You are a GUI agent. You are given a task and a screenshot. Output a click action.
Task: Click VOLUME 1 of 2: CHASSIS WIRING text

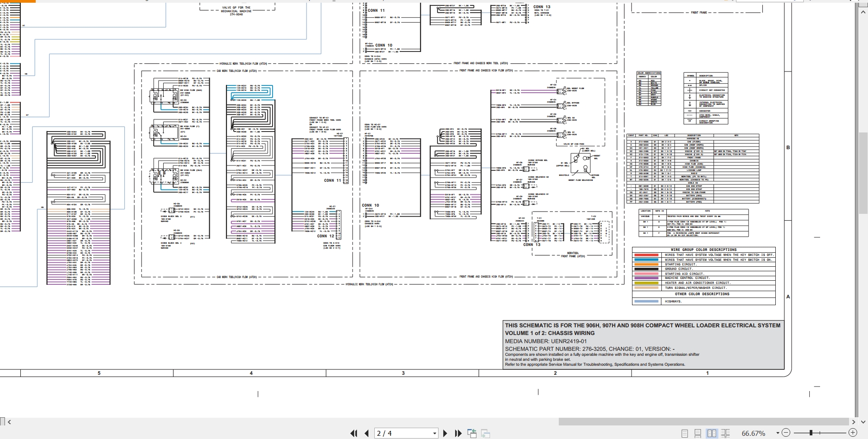pyautogui.click(x=550, y=333)
